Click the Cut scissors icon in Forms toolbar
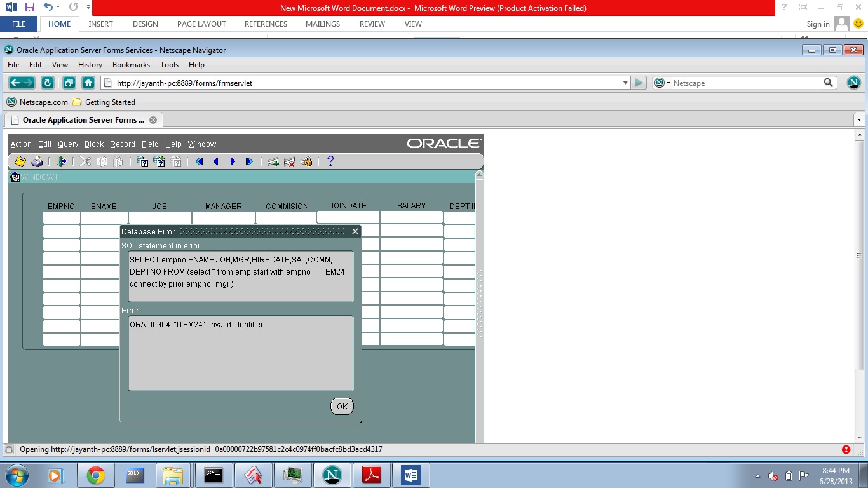 (86, 161)
